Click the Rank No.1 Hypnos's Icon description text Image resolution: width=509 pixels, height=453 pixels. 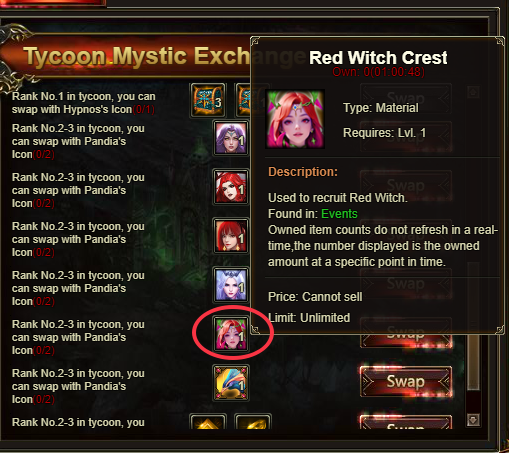[83, 103]
